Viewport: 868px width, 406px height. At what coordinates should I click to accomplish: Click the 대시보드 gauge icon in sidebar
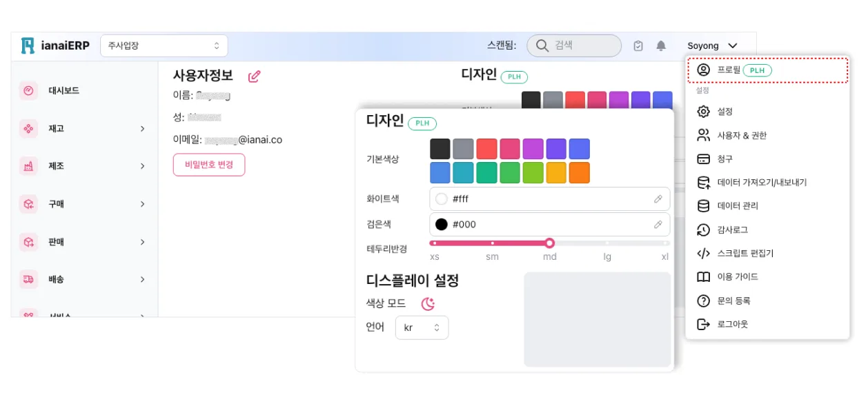[x=28, y=90]
